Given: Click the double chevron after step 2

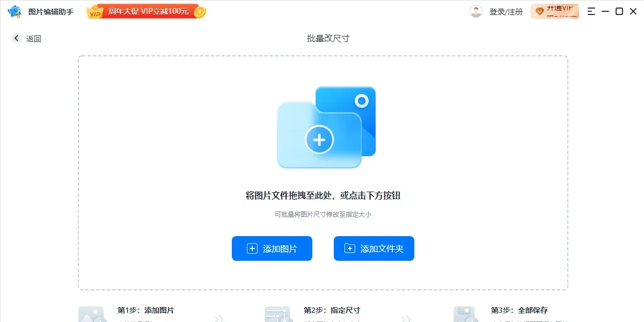Looking at the screenshot, I should click(406, 319).
